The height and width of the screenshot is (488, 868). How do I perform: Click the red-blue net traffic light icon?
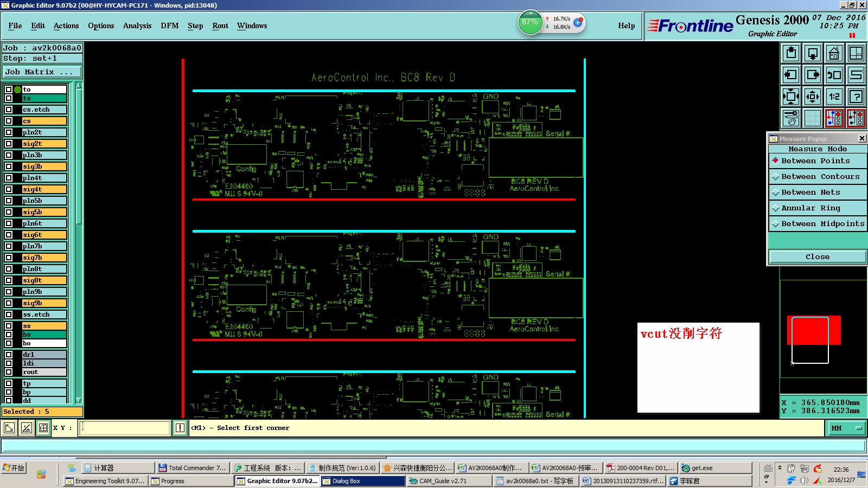pyautogui.click(x=834, y=118)
